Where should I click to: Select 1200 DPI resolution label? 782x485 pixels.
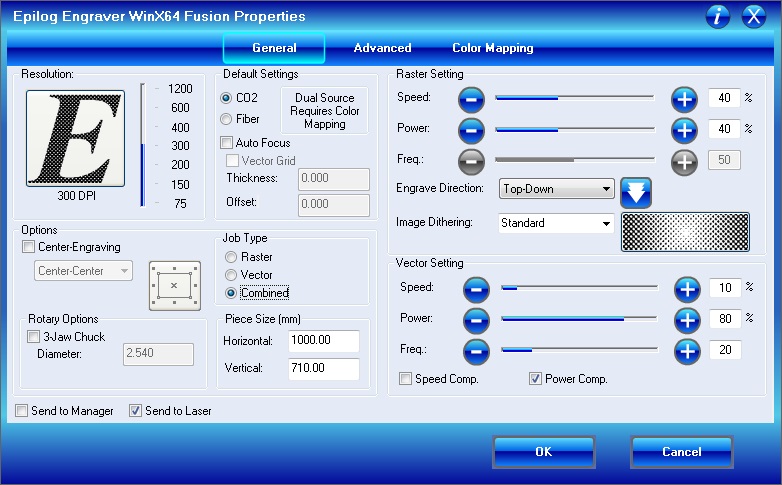pyautogui.click(x=180, y=89)
